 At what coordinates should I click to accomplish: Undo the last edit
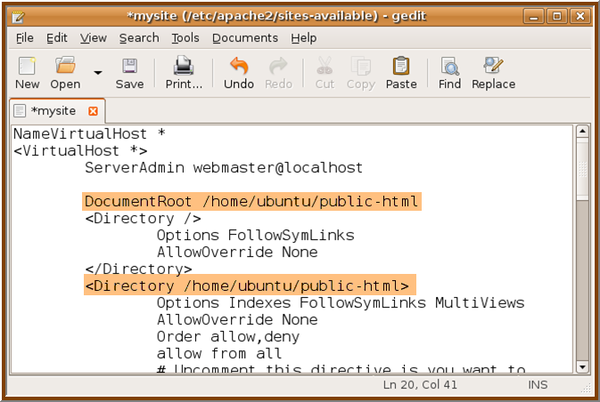click(239, 68)
